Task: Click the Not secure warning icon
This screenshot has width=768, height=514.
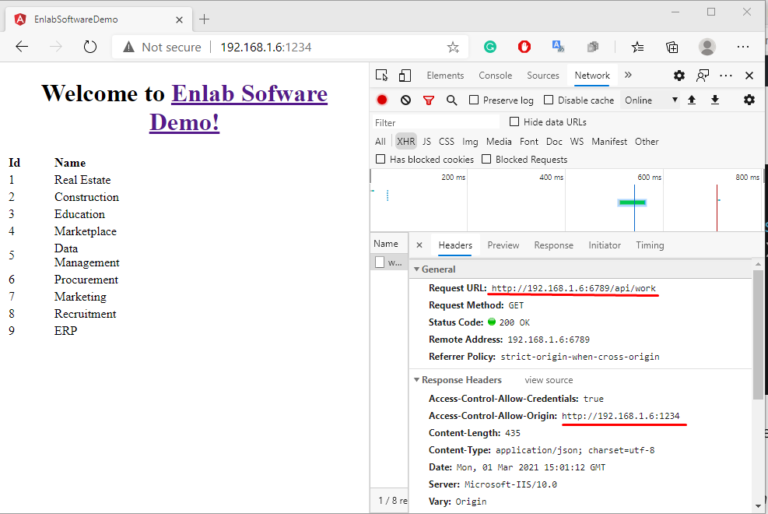Action: [129, 47]
